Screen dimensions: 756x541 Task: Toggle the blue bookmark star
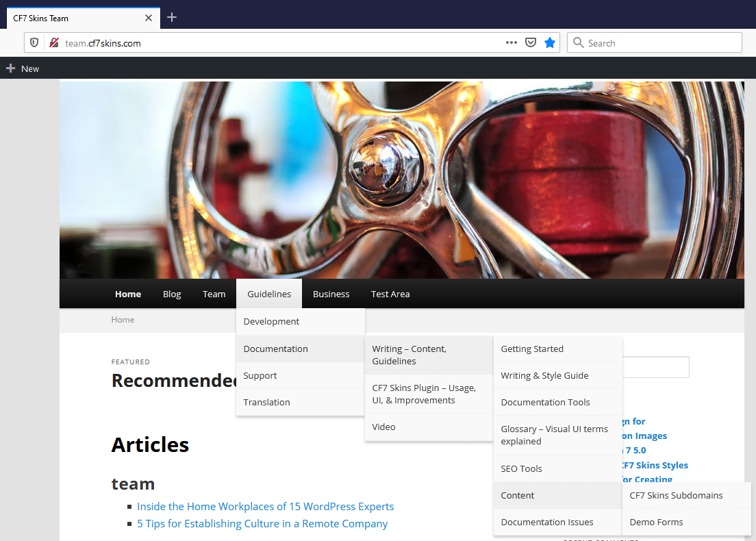(x=549, y=43)
